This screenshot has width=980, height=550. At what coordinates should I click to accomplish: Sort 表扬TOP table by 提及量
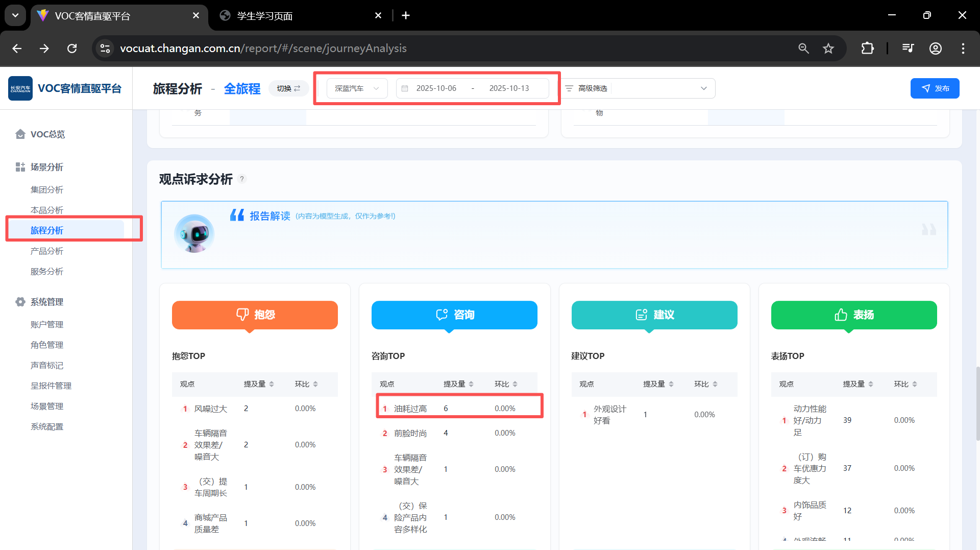tap(871, 384)
